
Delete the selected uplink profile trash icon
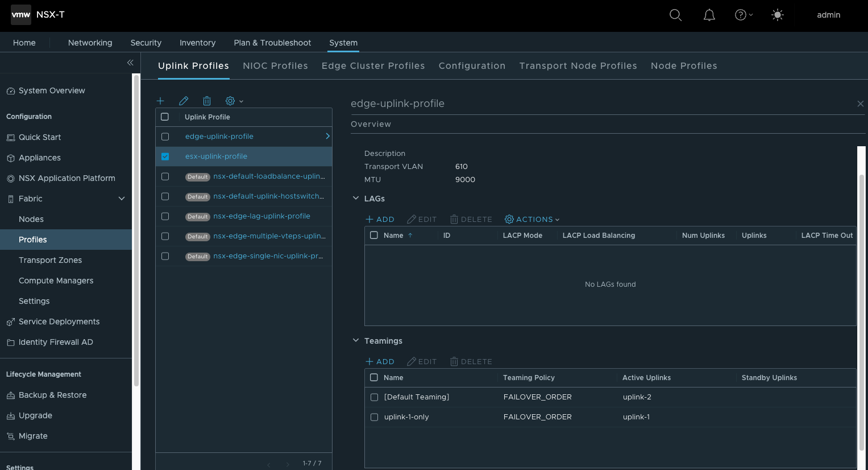click(207, 101)
